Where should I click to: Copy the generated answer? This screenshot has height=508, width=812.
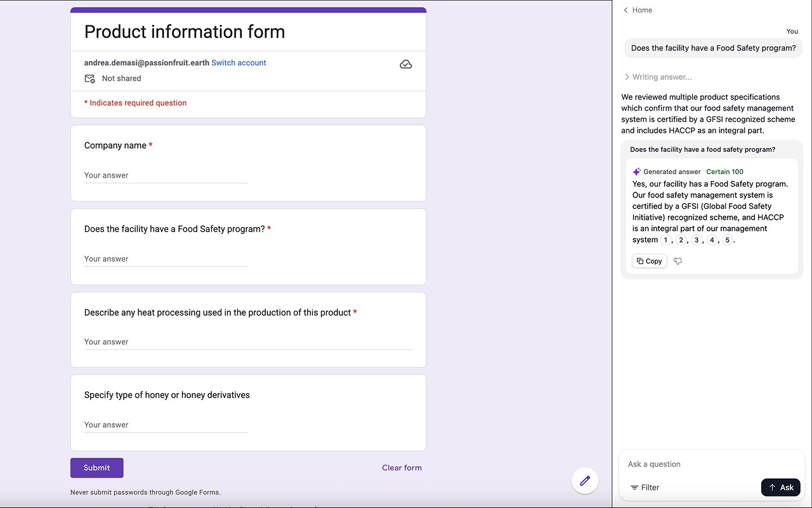(x=649, y=261)
